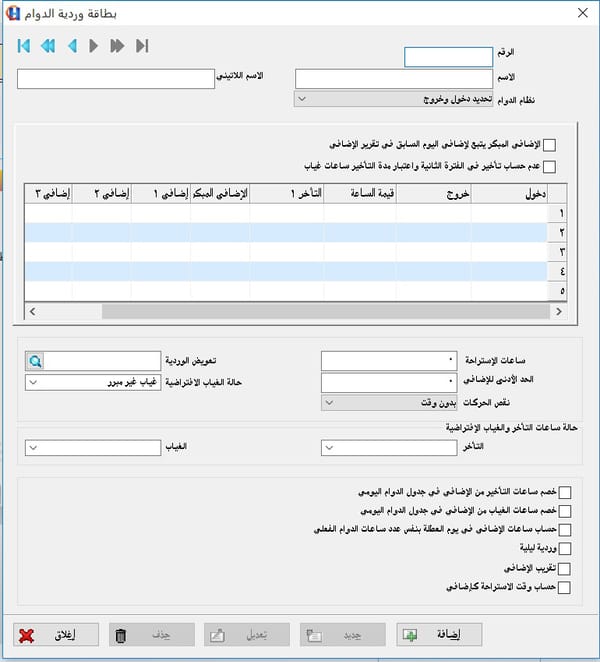Screen dimensions: 600x662
Task: Click the خروج cell in row ٢
Action: [x=434, y=232]
